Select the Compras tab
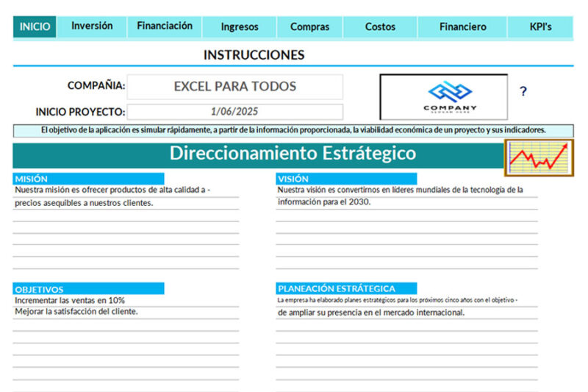588x392 pixels. (x=309, y=26)
